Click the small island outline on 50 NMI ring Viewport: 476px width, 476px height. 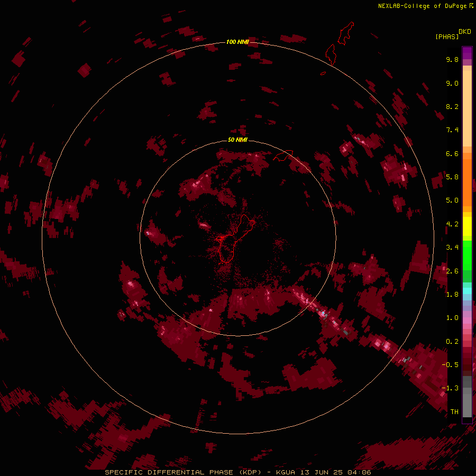pyautogui.click(x=283, y=155)
